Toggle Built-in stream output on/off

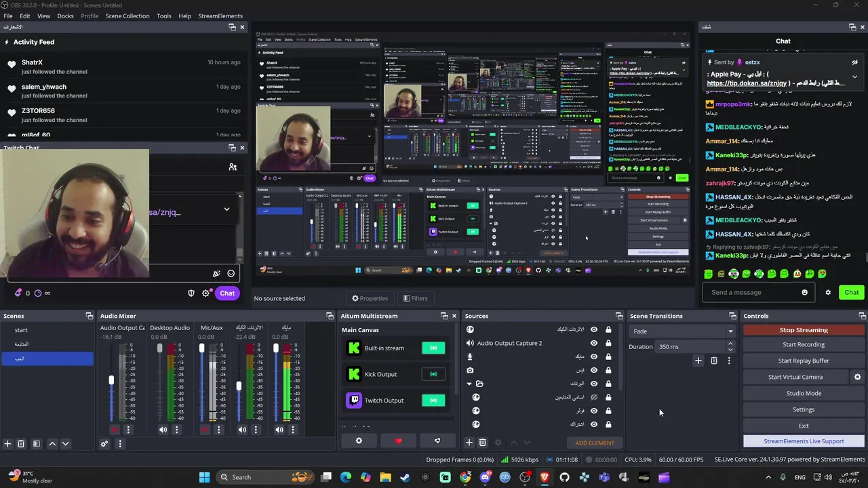point(433,348)
